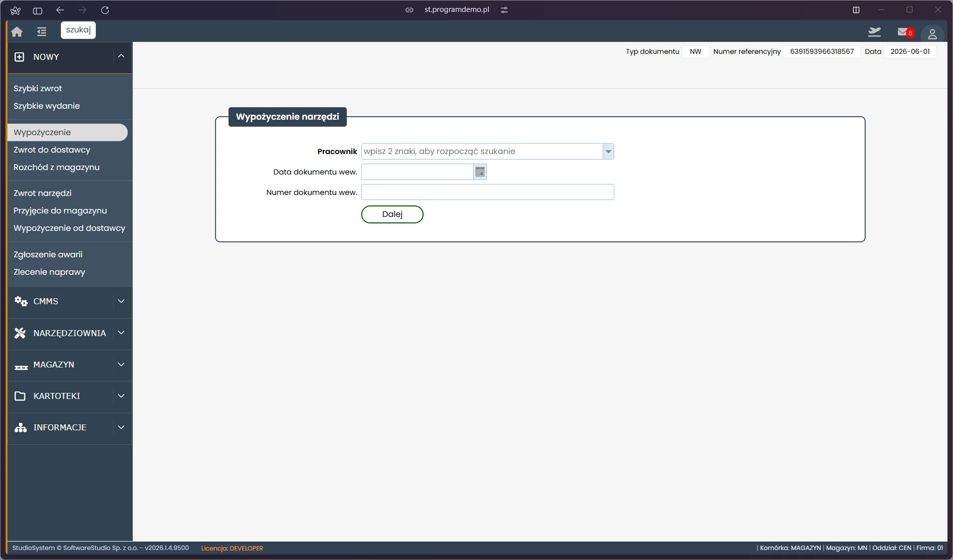The width and height of the screenshot is (953, 560).
Task: Click the Oddział: CEN status entry
Action: coord(892,548)
